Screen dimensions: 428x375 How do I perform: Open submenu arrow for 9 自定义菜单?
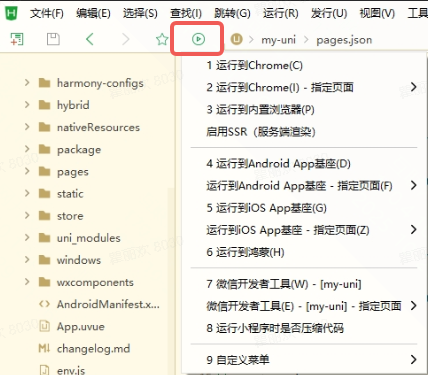point(413,360)
